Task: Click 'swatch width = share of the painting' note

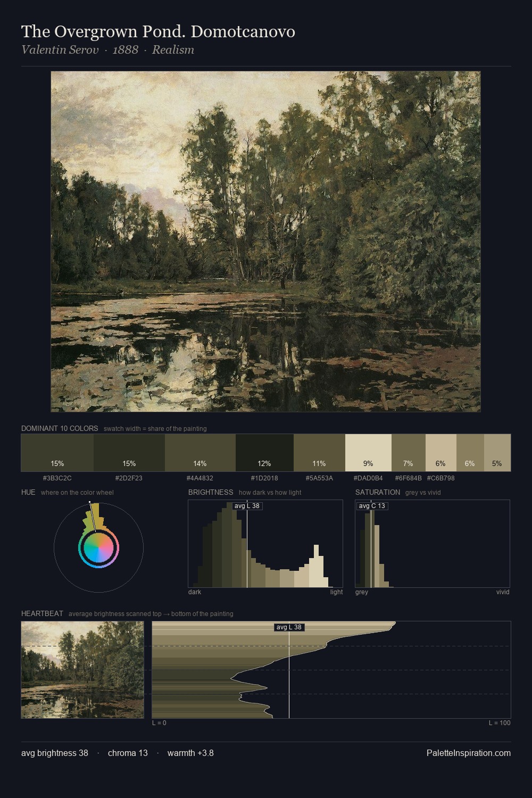Action: click(x=155, y=429)
